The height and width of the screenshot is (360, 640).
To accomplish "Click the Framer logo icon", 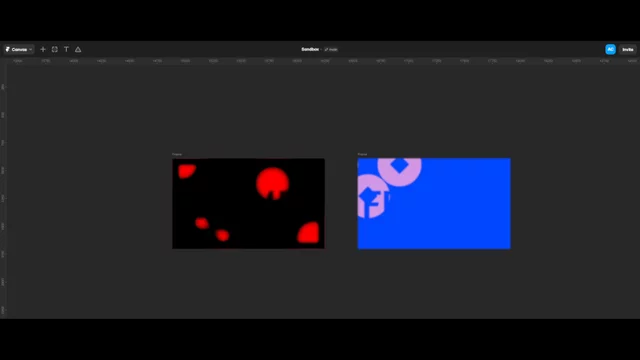I will point(7,49).
